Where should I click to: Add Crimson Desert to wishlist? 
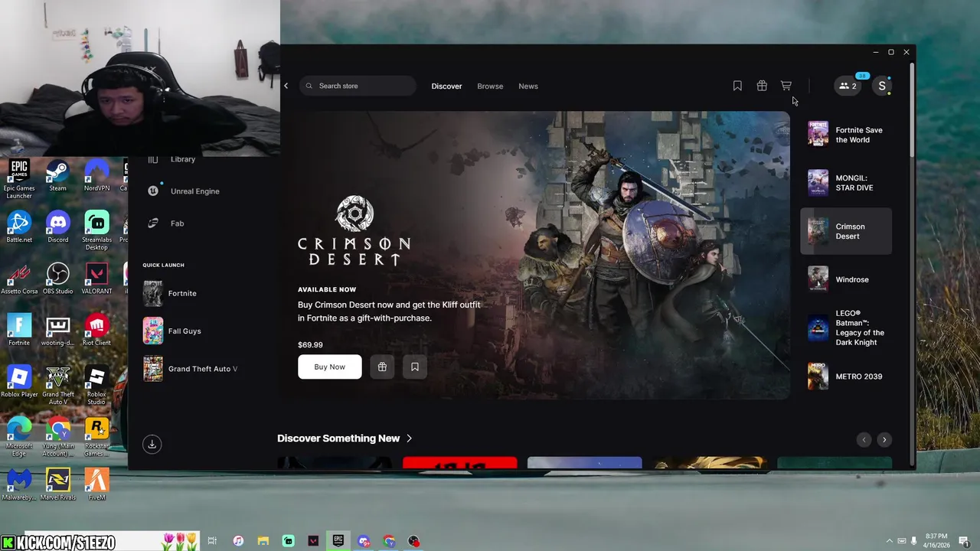414,367
